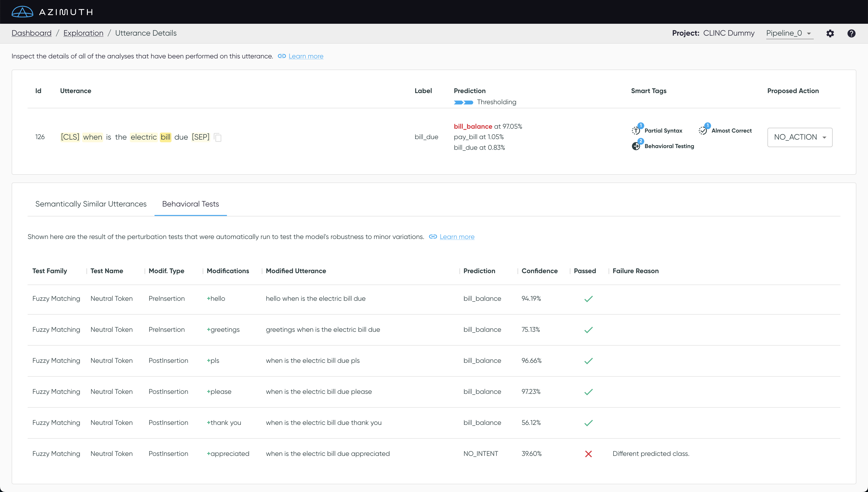Click the Confidence column header
868x492 pixels.
540,271
